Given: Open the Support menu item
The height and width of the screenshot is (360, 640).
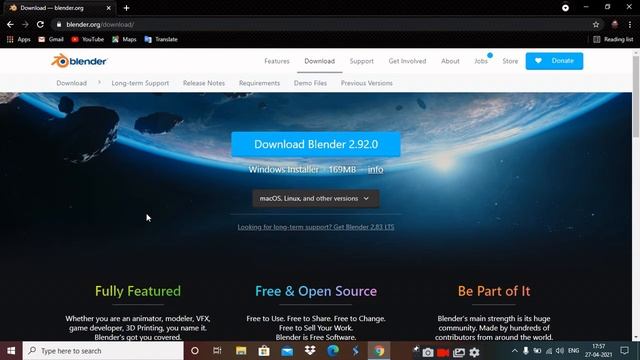Looking at the screenshot, I should pyautogui.click(x=362, y=61).
